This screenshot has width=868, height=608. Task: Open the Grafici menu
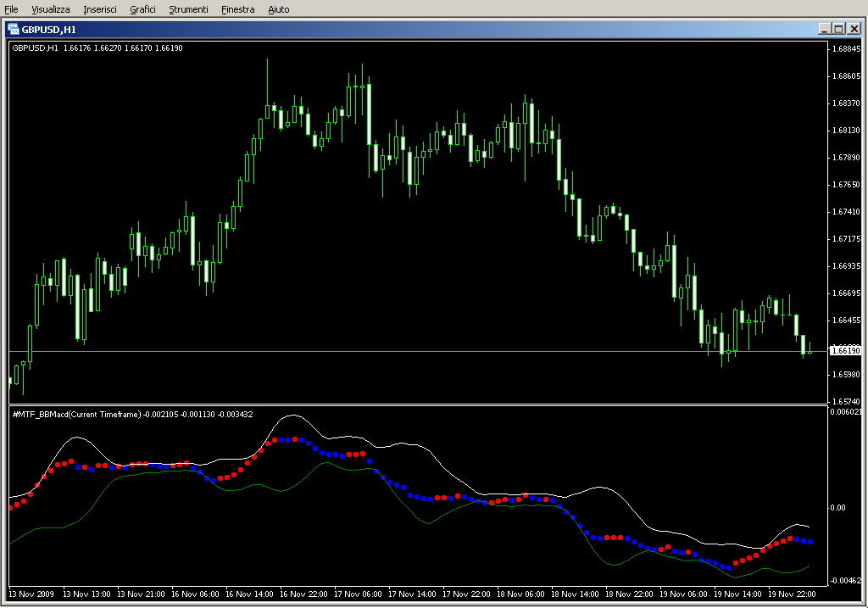[x=142, y=9]
